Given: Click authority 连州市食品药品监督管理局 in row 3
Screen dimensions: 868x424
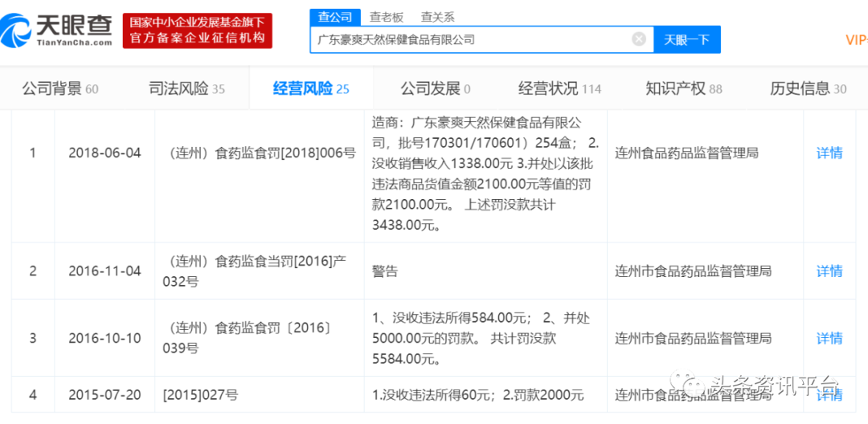Looking at the screenshot, I should click(693, 338).
